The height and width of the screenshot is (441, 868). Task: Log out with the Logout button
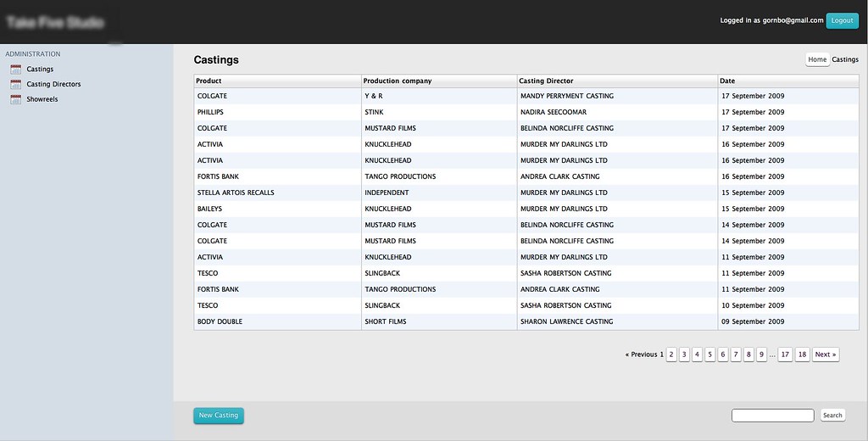(842, 20)
